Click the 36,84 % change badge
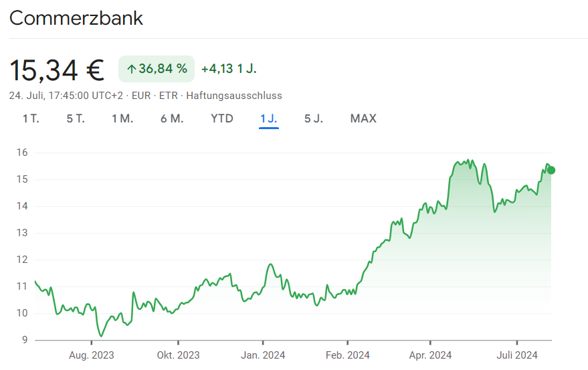The width and height of the screenshot is (588, 370). pyautogui.click(x=157, y=69)
